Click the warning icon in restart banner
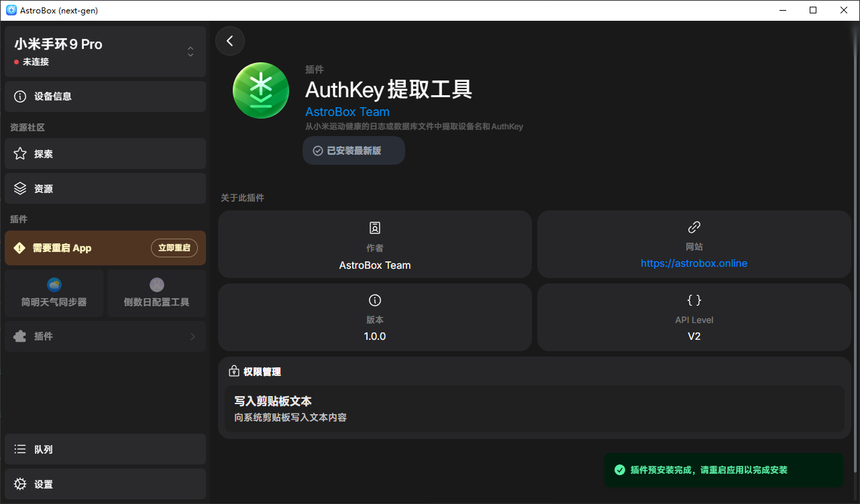The height and width of the screenshot is (504, 860). click(19, 248)
